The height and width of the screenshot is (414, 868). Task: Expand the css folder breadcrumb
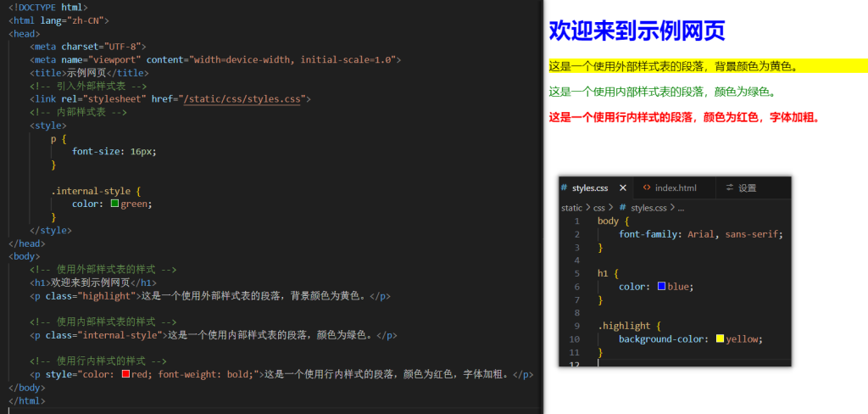click(x=598, y=207)
